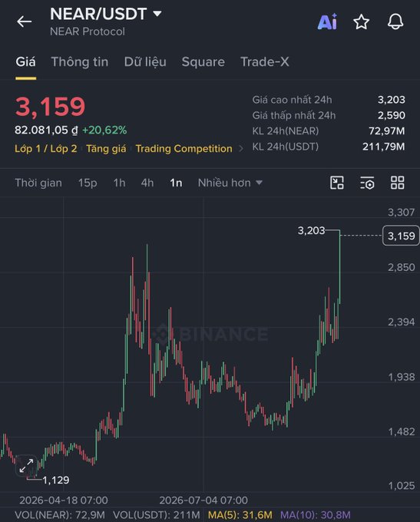
Task: Tap the +20,62% change value
Action: tap(104, 130)
